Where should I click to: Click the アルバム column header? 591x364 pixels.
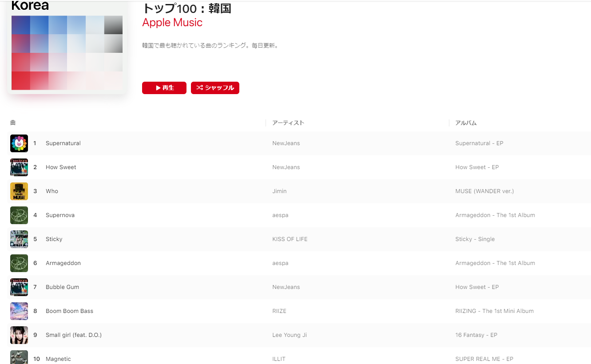click(x=466, y=123)
